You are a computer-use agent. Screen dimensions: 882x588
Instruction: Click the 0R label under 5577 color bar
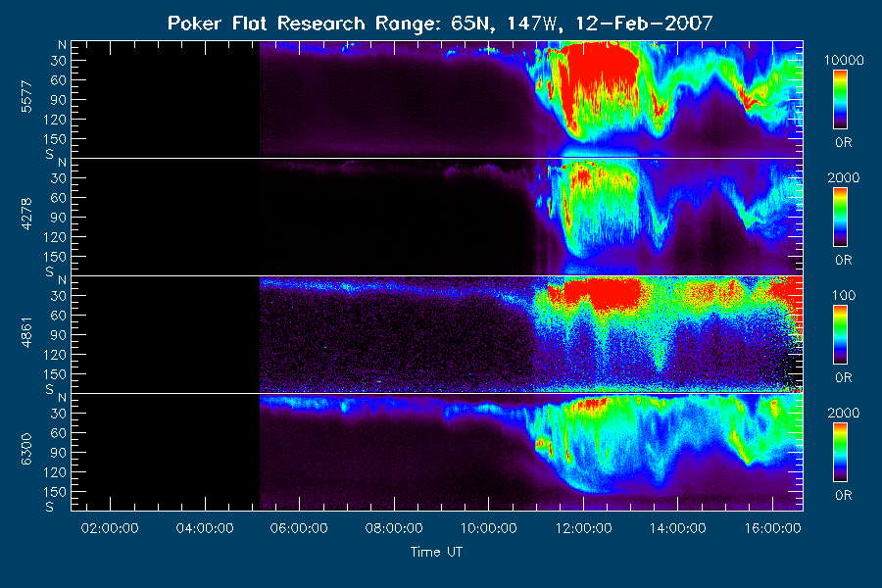tap(844, 143)
